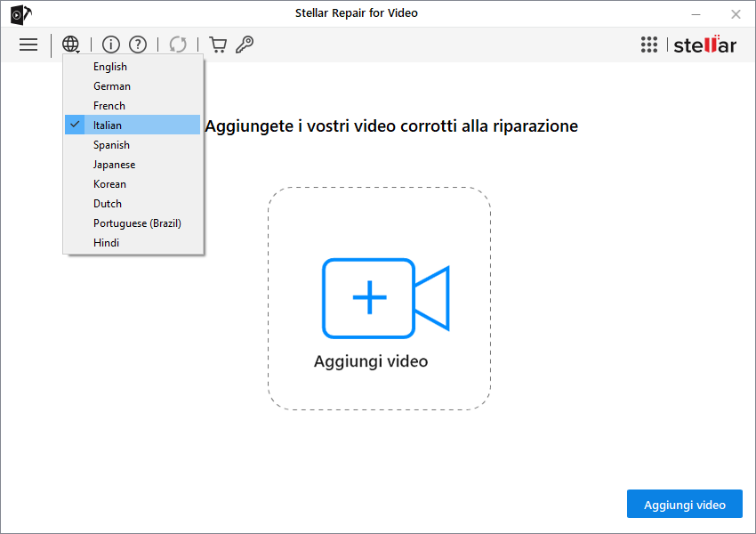Choose Portuguese (Brazil) language option
The image size is (756, 534).
tap(133, 222)
